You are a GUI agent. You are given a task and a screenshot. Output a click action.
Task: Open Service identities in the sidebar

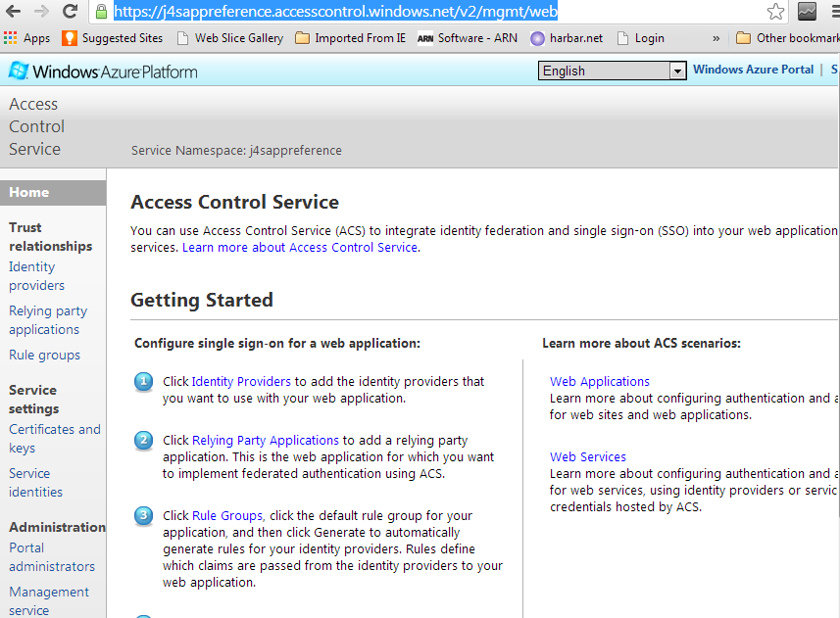tap(35, 483)
